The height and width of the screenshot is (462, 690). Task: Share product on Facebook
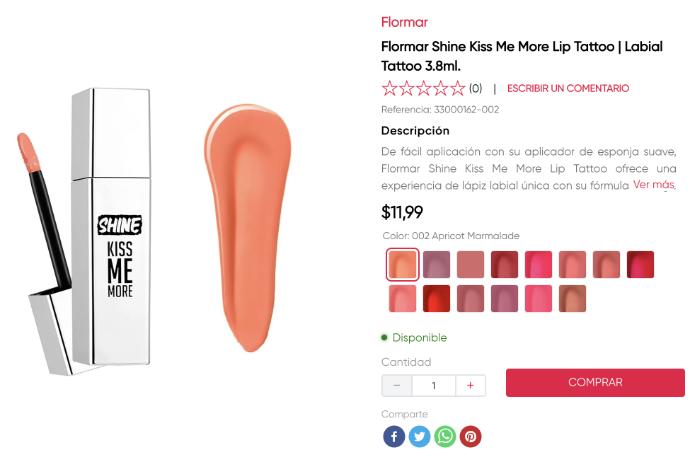394,436
